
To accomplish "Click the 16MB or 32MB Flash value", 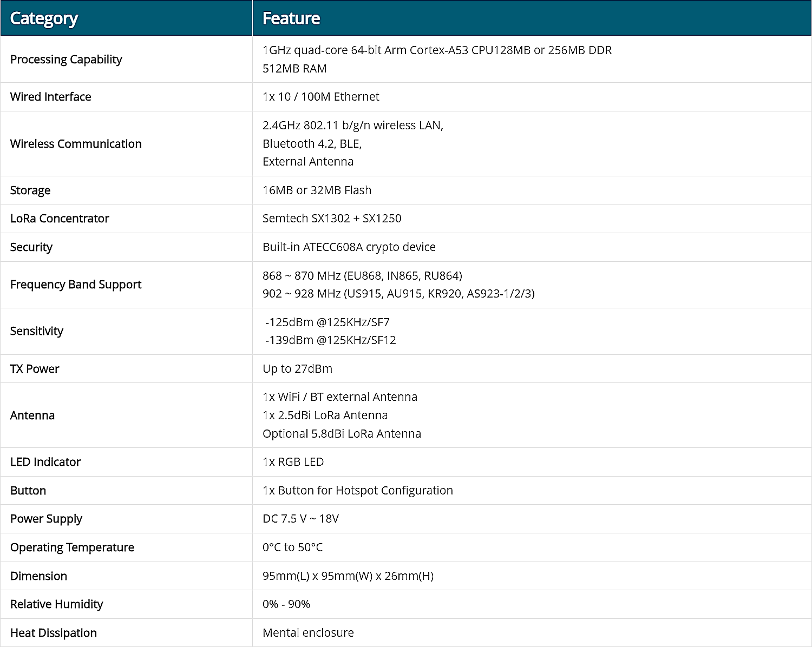I will (317, 190).
